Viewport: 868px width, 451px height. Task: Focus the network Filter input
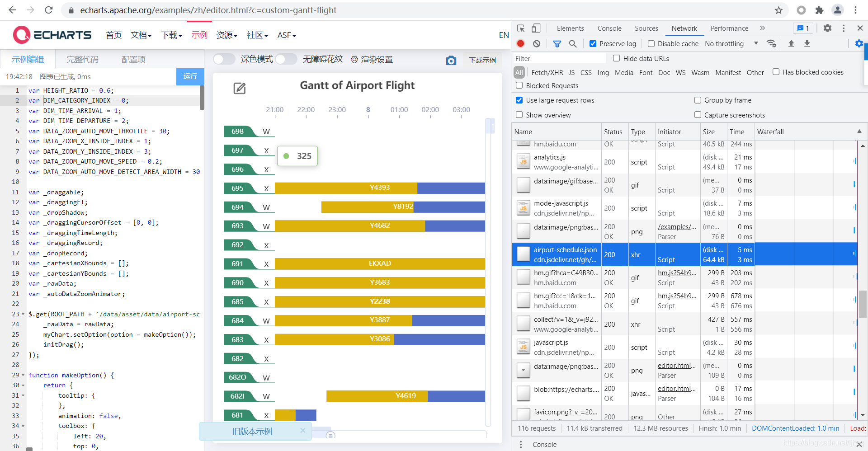click(x=559, y=58)
